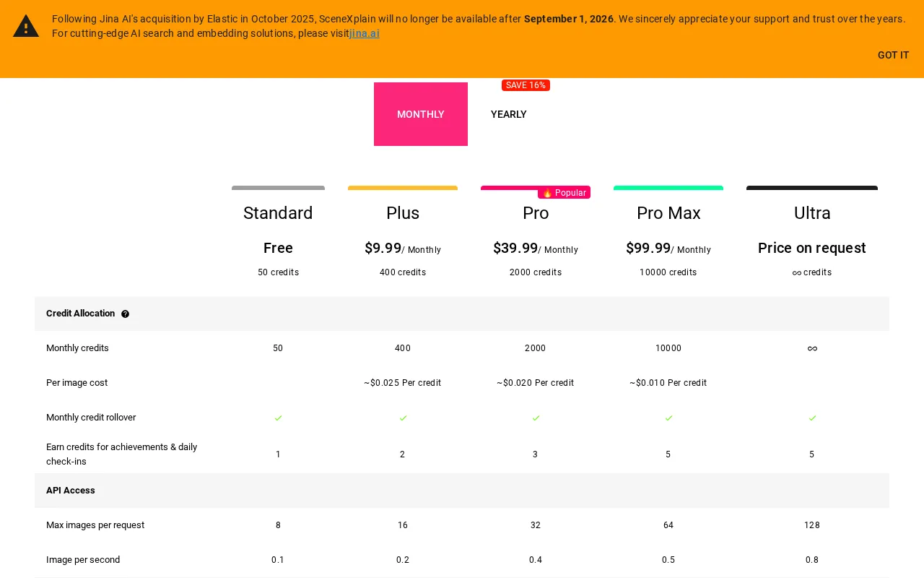This screenshot has height=578, width=924.
Task: Click the 50 credits text under Standard
Action: (x=278, y=272)
